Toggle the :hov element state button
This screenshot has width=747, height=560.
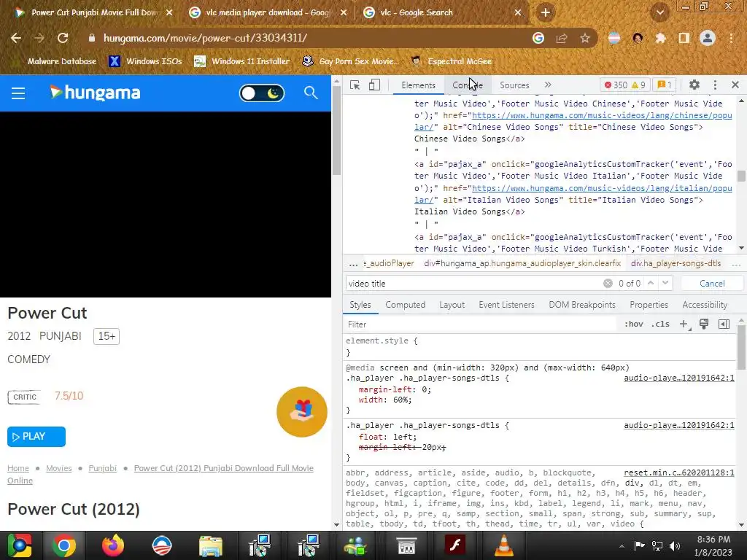[x=634, y=324]
